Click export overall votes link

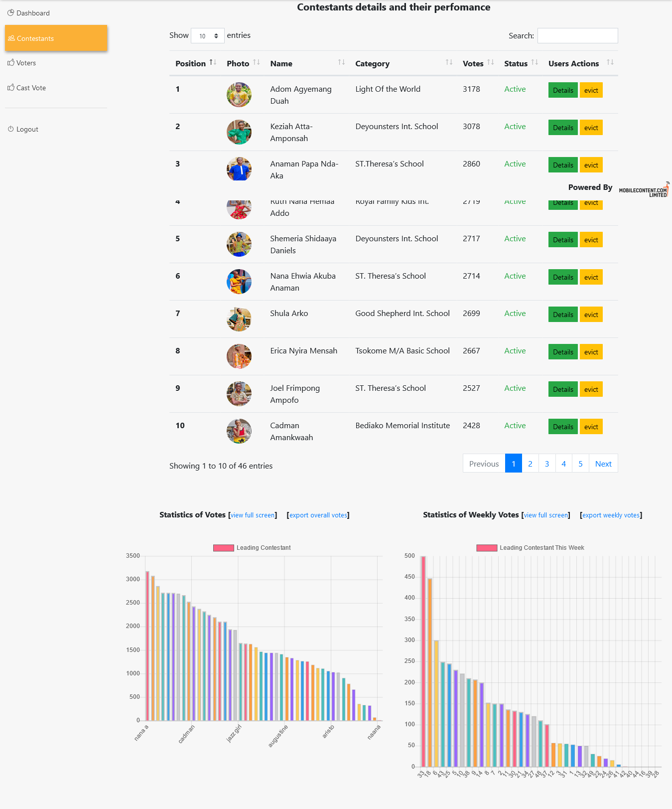click(x=318, y=515)
